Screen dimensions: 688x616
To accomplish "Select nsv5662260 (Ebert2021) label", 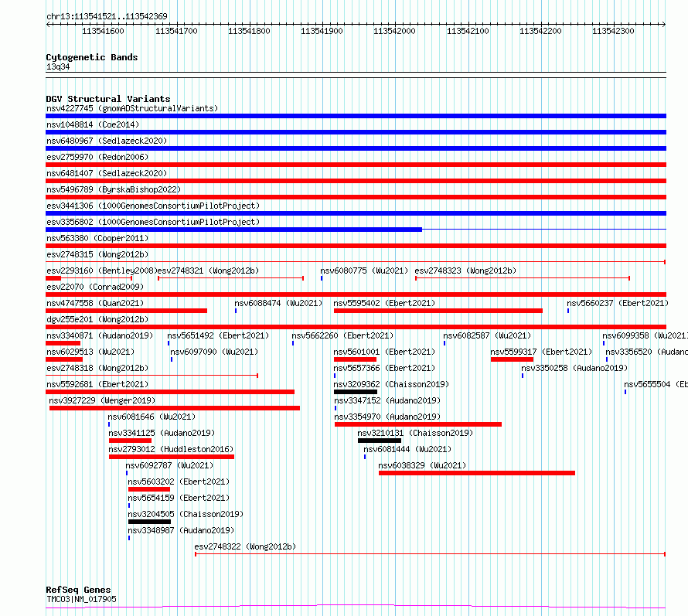I will 342,335.
